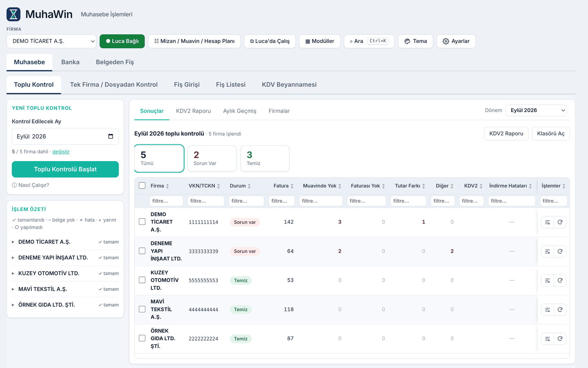Select the Aylık Geçmiş results tab
This screenshot has height=368, width=588.
(240, 111)
